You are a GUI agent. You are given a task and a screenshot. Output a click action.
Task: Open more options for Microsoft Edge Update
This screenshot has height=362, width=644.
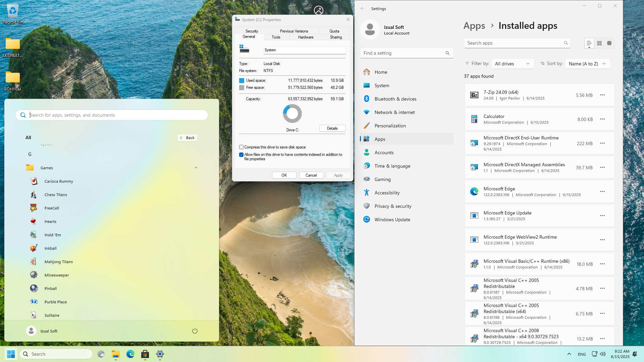point(602,216)
